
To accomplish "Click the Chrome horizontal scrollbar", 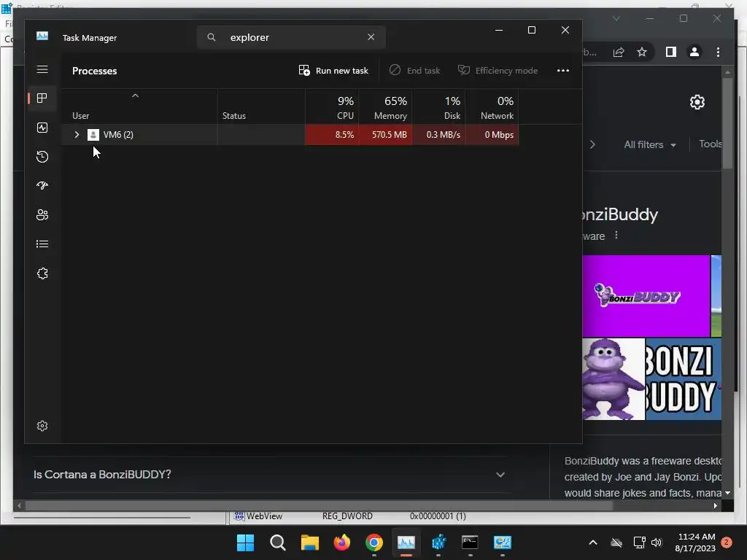I will click(x=320, y=506).
